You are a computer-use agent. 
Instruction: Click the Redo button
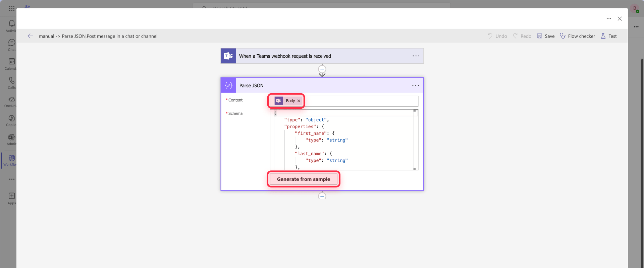522,36
